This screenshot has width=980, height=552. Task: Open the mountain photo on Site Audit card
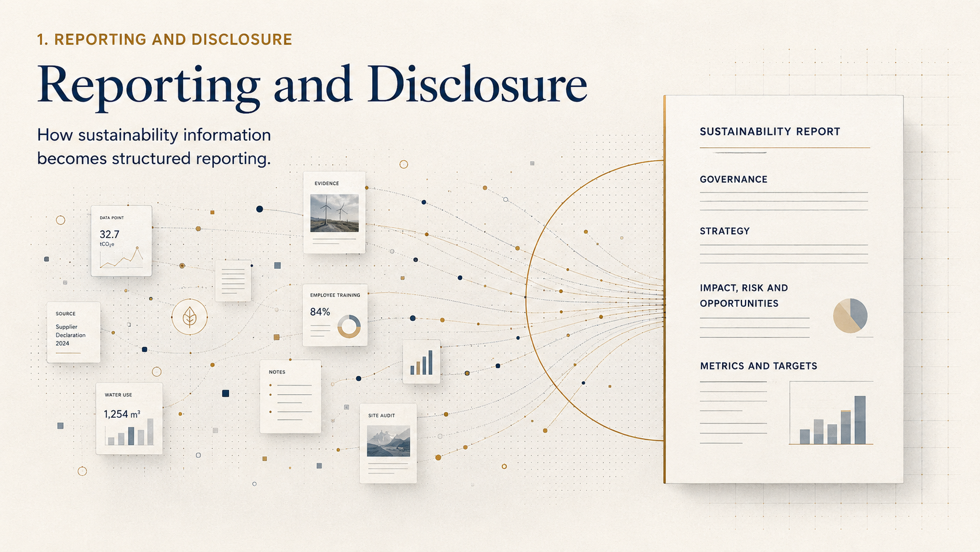coord(388,441)
